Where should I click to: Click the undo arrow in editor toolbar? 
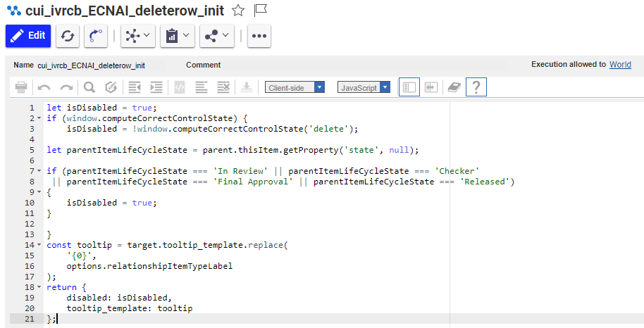[44, 87]
